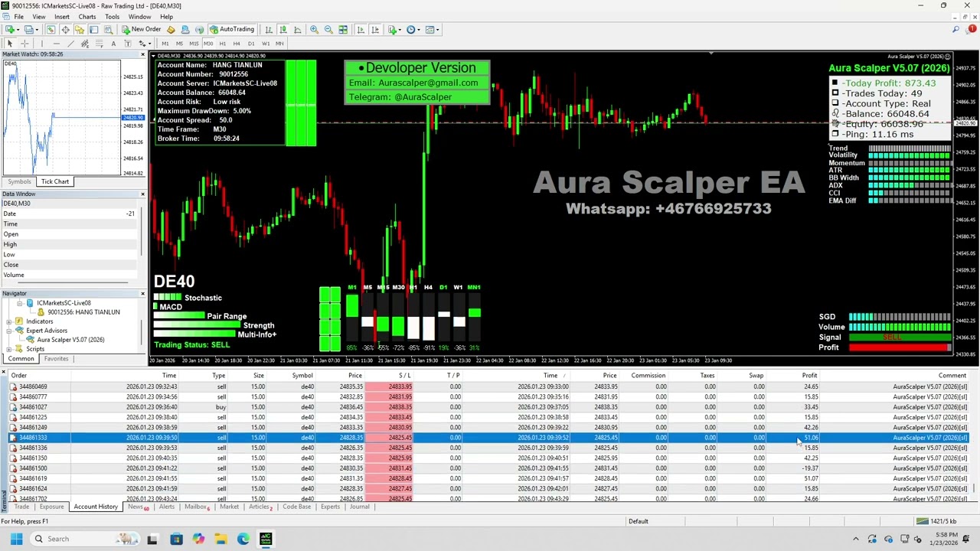Toggle the Market Watch window icon
The image size is (980, 551).
[x=51, y=29]
